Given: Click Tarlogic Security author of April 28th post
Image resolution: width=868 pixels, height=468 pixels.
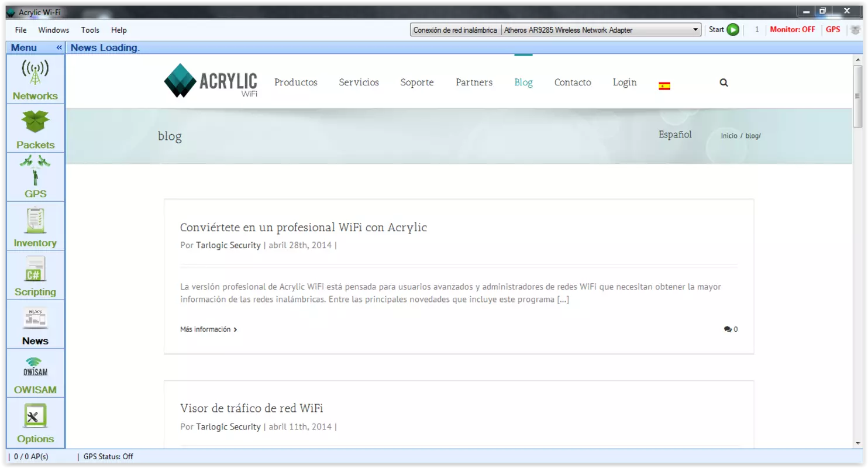Looking at the screenshot, I should pos(228,245).
